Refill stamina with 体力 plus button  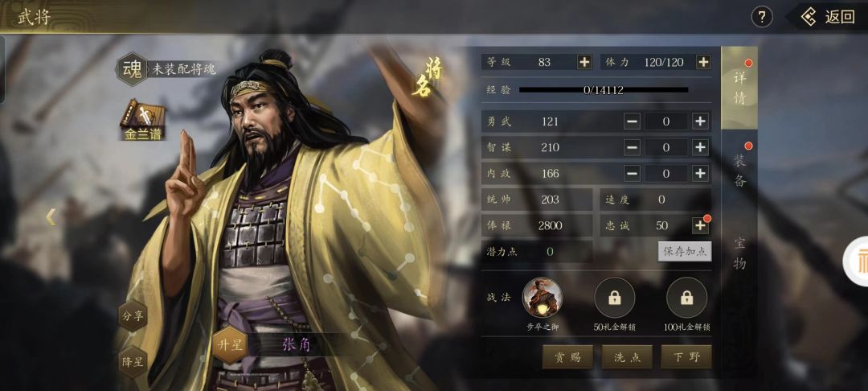click(x=703, y=62)
